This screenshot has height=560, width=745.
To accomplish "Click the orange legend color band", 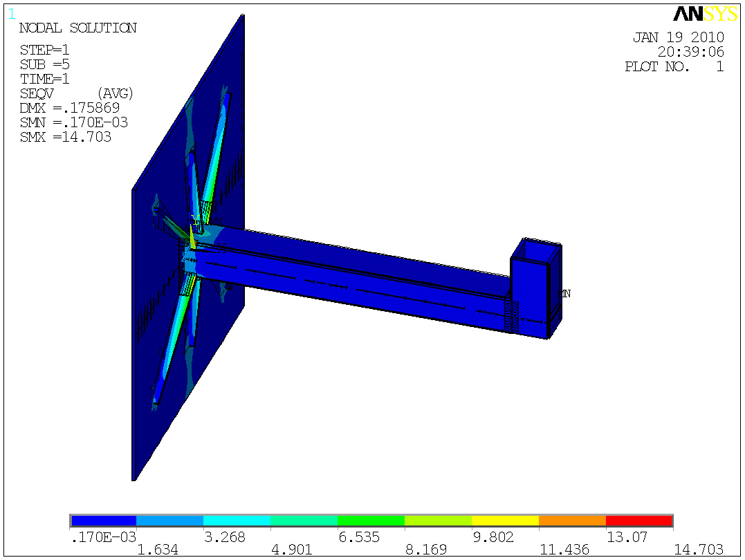I will click(x=572, y=521).
